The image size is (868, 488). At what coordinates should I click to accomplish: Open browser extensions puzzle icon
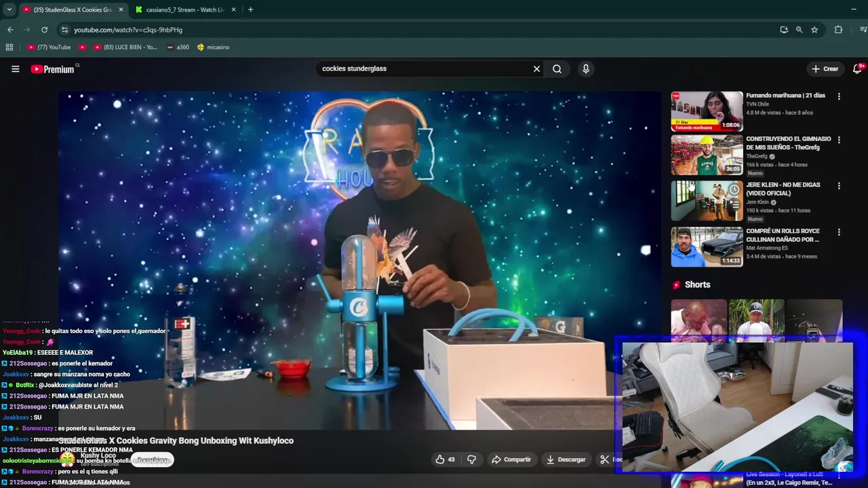point(838,30)
